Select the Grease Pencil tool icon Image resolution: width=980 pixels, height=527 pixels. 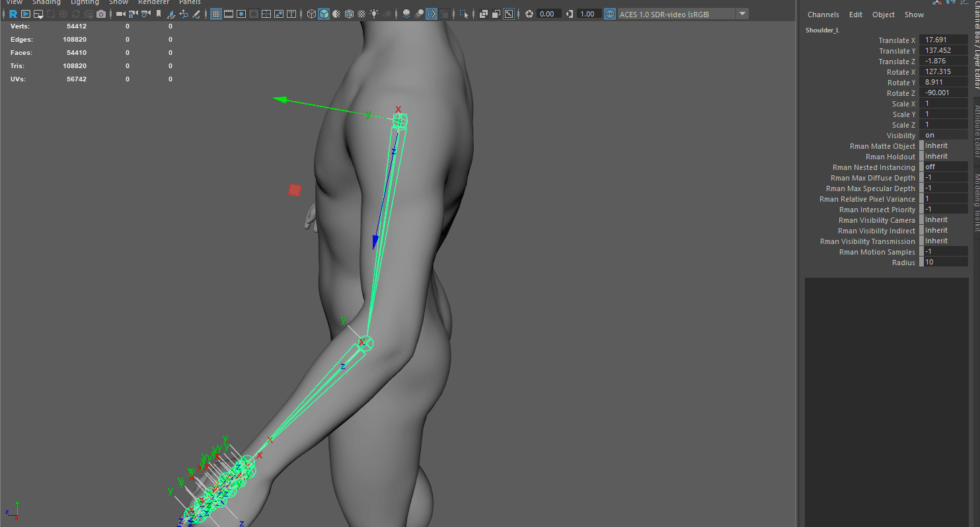[197, 14]
